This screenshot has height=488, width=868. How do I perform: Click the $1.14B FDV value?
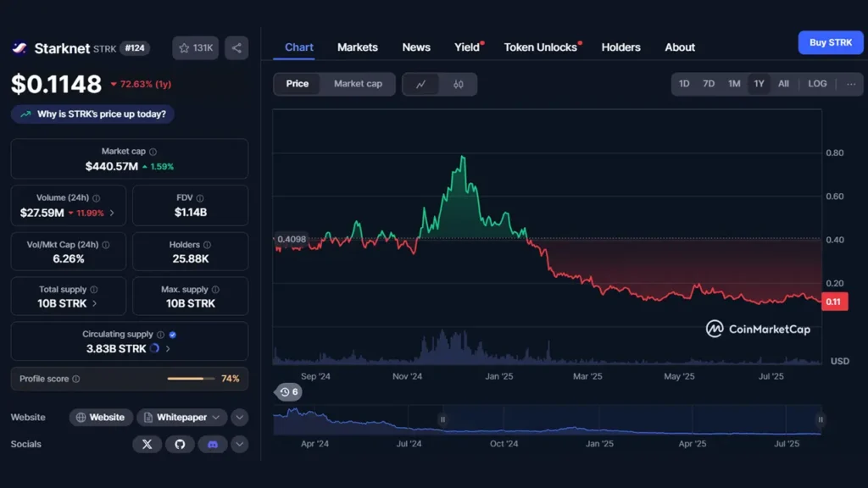(191, 213)
